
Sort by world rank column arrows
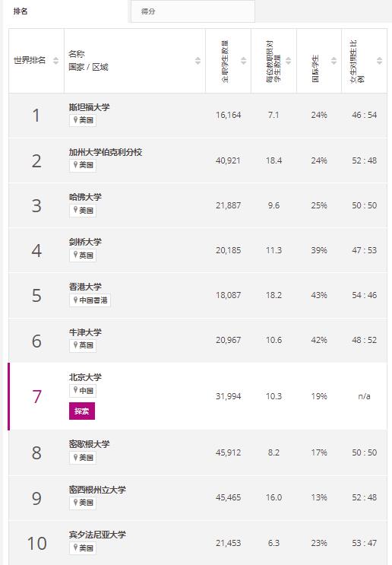tap(55, 61)
